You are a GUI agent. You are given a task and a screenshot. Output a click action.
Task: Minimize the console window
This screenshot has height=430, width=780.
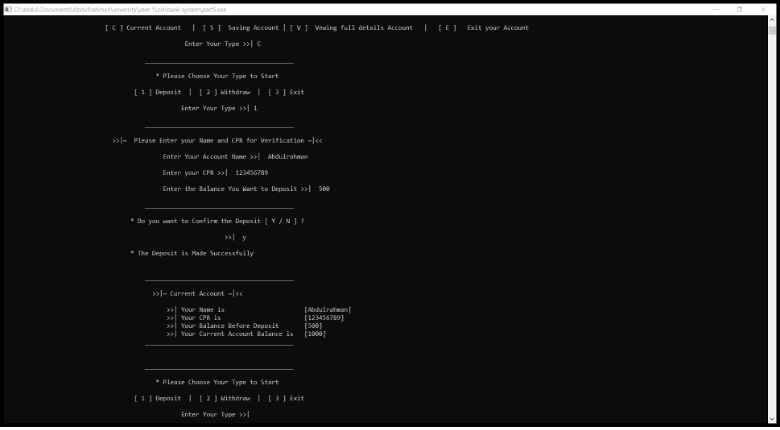pos(716,9)
